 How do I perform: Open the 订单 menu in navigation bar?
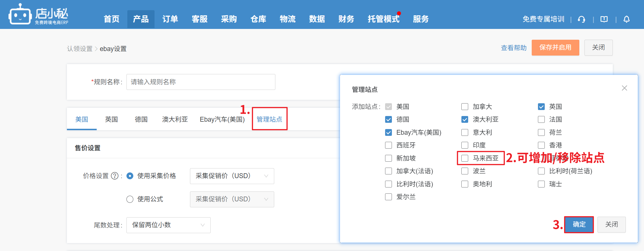point(170,19)
